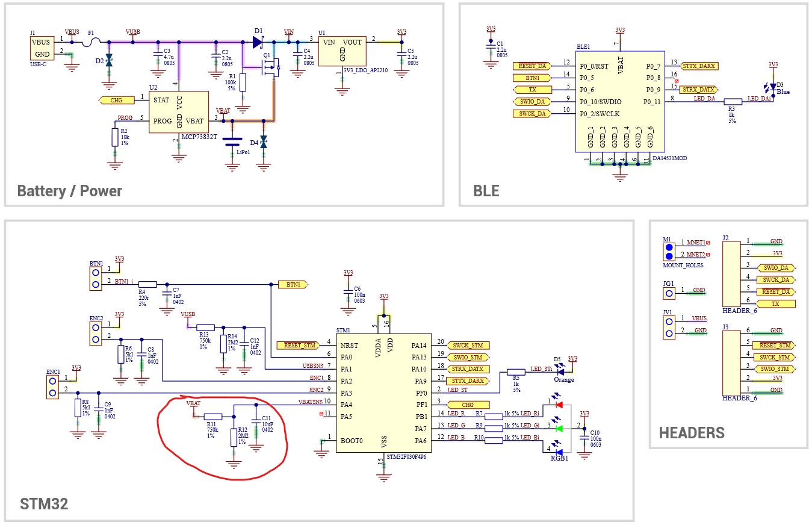Click the TX port on BLE1 P0_6
Image resolution: width=812 pixels, height=525 pixels.
pyautogui.click(x=532, y=89)
